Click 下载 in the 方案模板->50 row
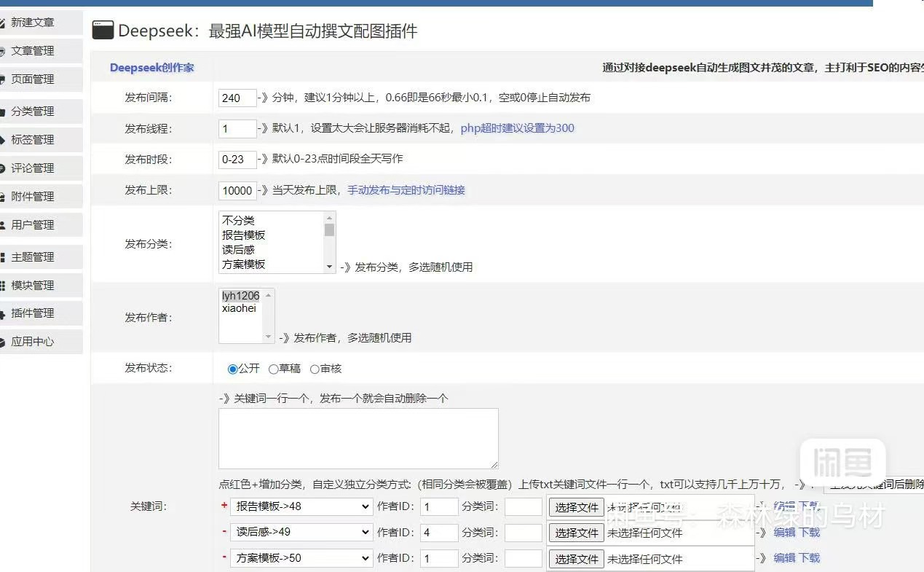 810,558
